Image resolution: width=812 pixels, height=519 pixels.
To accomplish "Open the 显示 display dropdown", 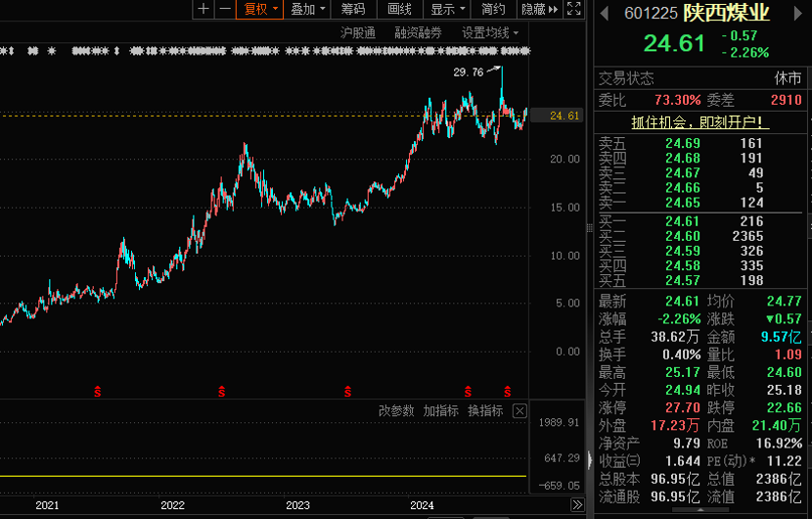I will tap(447, 9).
